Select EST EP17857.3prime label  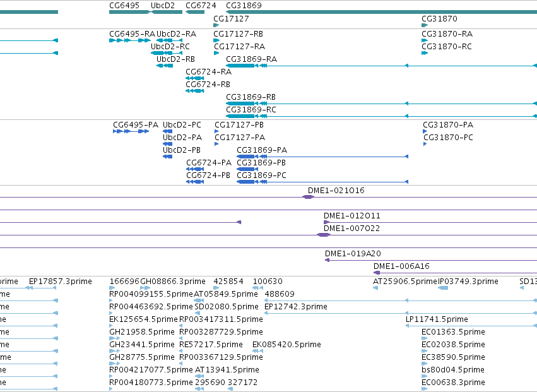tap(61, 282)
